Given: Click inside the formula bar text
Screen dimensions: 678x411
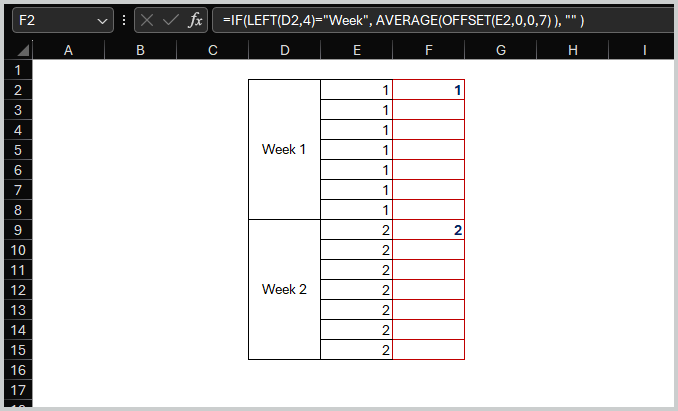Looking at the screenshot, I should [x=403, y=20].
